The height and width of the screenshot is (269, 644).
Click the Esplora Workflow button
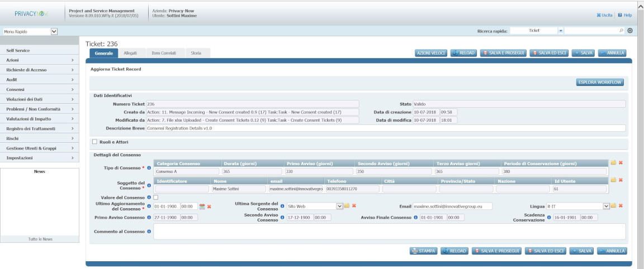point(600,83)
